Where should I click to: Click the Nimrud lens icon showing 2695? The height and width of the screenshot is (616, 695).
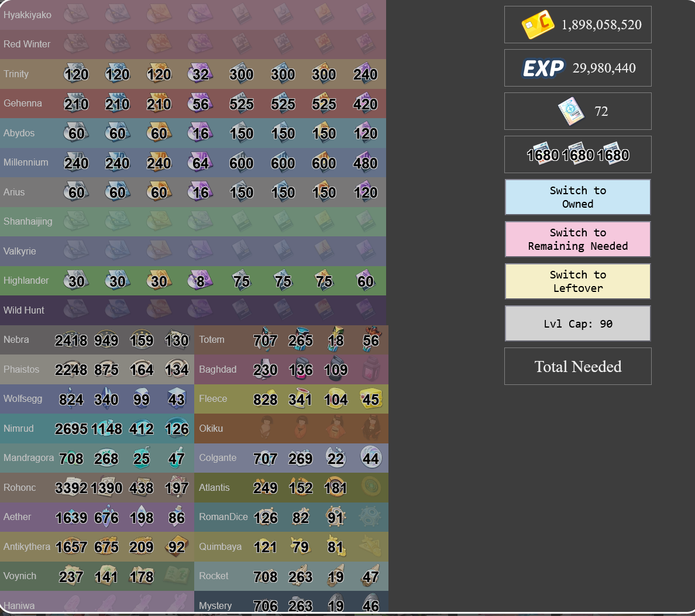[x=71, y=429]
